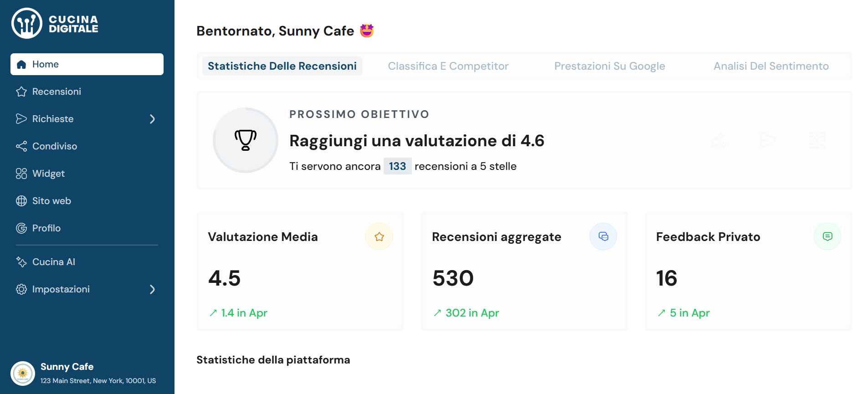Click the chat icon on Recensioni aggregate
The width and height of the screenshot is (868, 394).
603,236
